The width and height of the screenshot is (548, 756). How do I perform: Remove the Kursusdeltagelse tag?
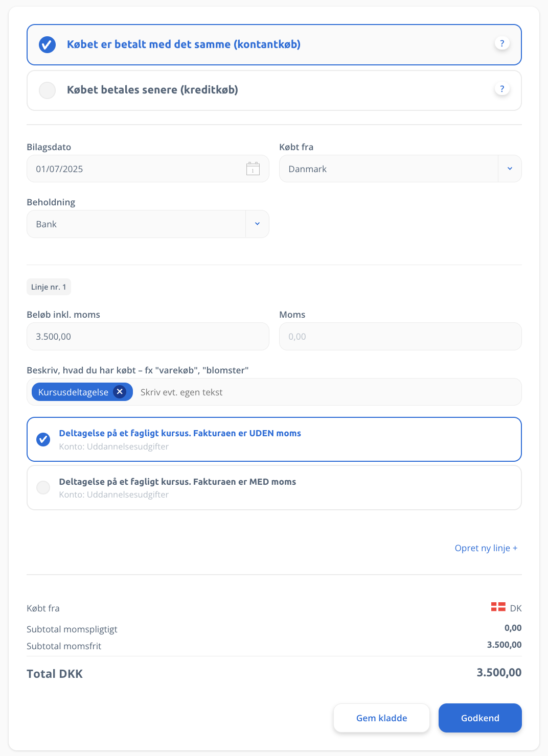tap(120, 391)
